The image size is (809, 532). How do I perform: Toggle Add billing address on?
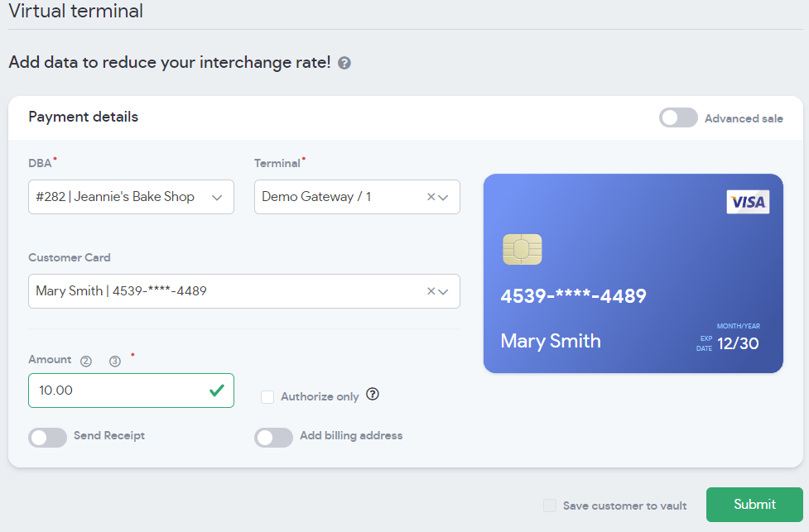(x=273, y=437)
